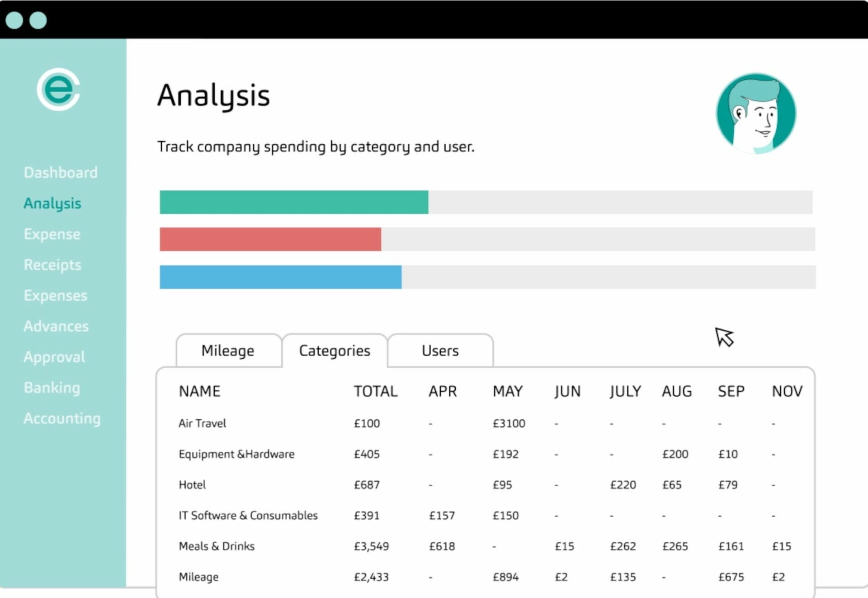This screenshot has width=868, height=598.
Task: Select Dashboard in the sidebar
Action: [x=61, y=172]
